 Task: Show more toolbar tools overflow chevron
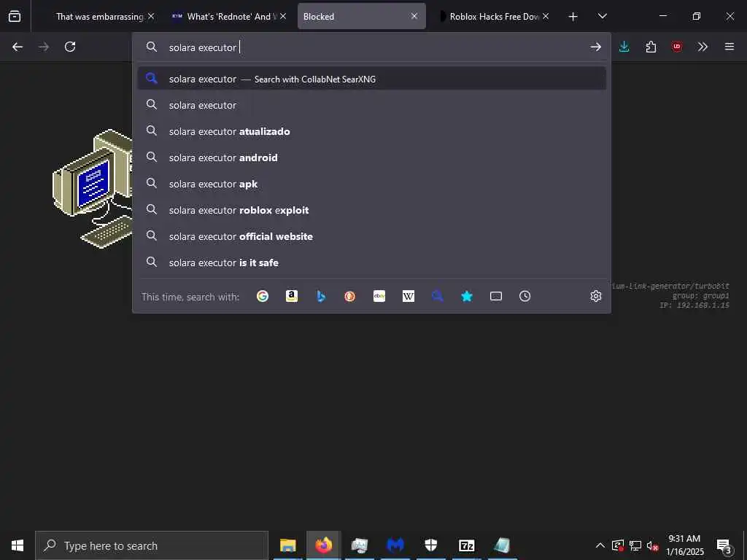tap(703, 47)
